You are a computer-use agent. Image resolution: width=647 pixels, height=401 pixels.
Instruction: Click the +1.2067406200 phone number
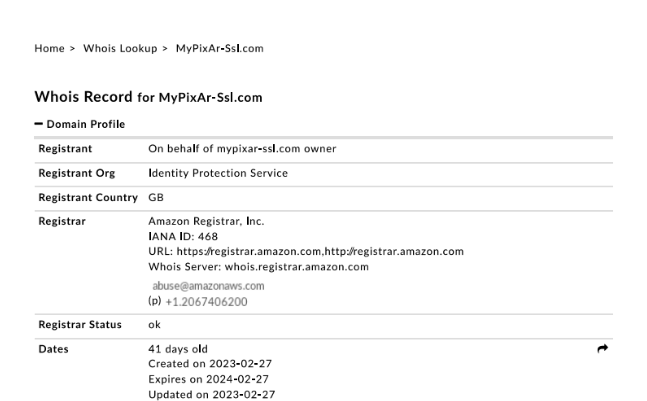[206, 302]
